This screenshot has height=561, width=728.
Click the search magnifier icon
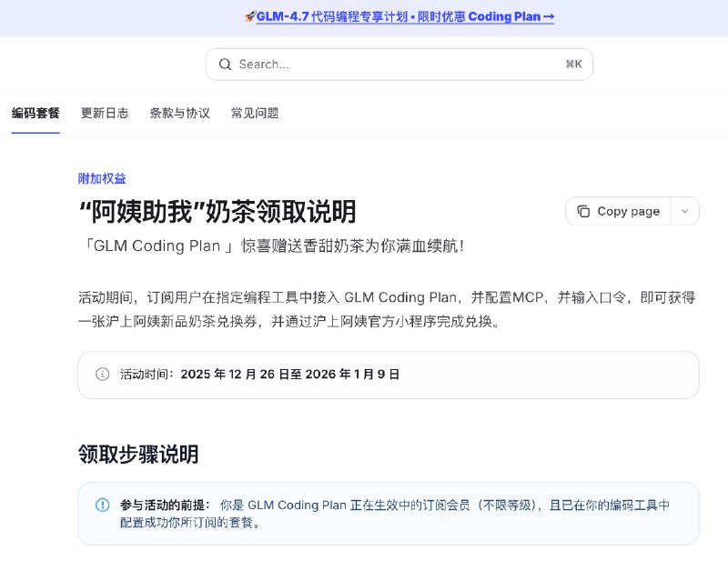225,64
